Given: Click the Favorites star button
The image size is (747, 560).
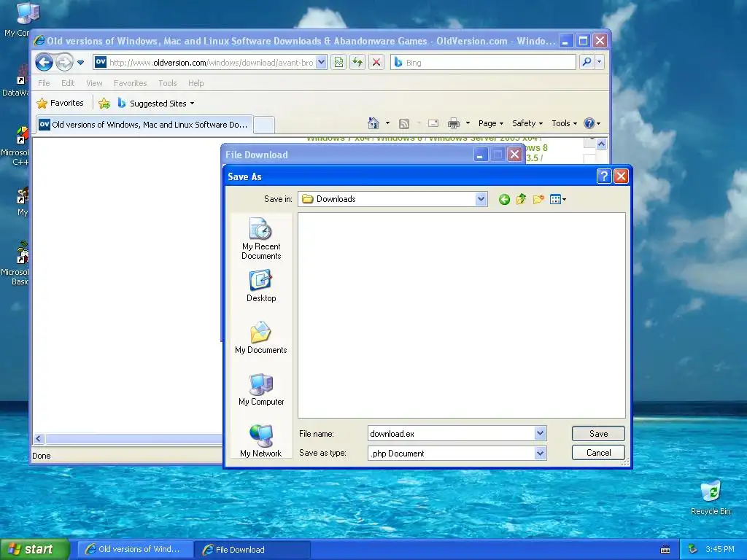Looking at the screenshot, I should coord(61,103).
